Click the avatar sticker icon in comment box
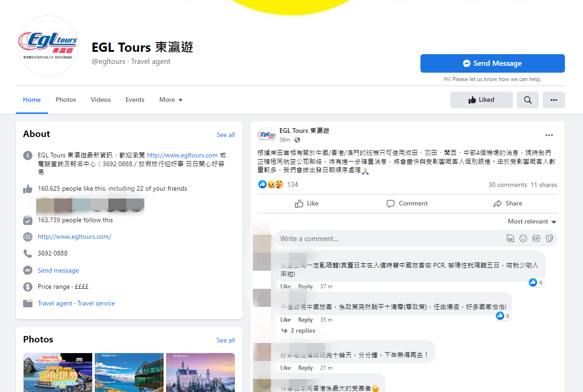The width and height of the screenshot is (583, 392). 510,239
